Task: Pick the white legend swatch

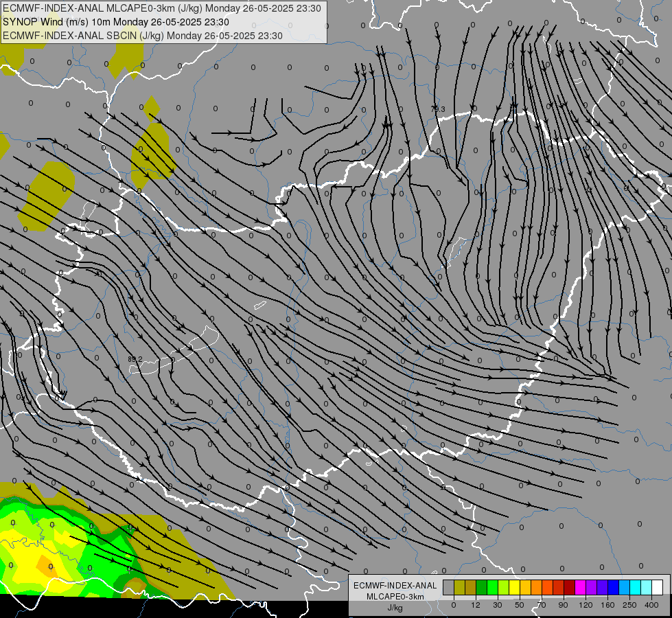Action: click(658, 587)
